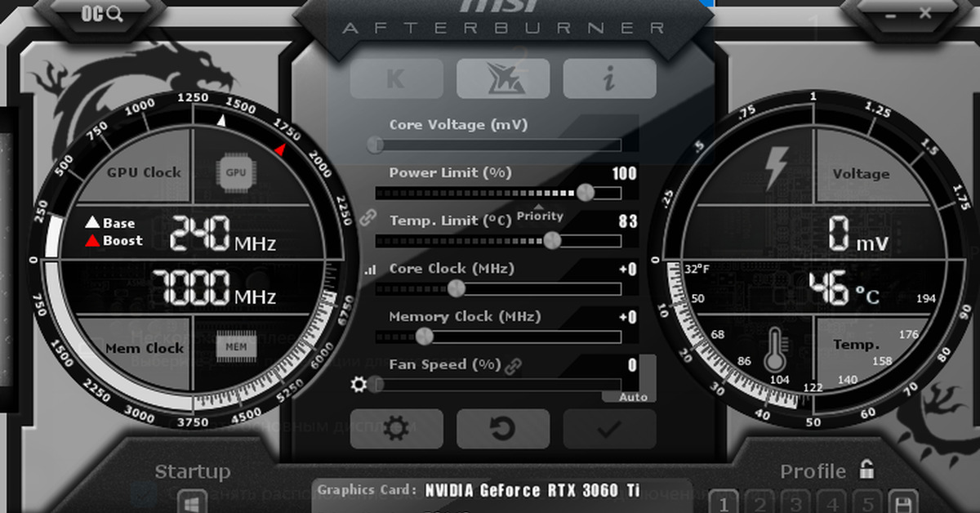Click the NVIDIA GeForce RTX 3060 Ti text
The image size is (980, 513).
(532, 490)
